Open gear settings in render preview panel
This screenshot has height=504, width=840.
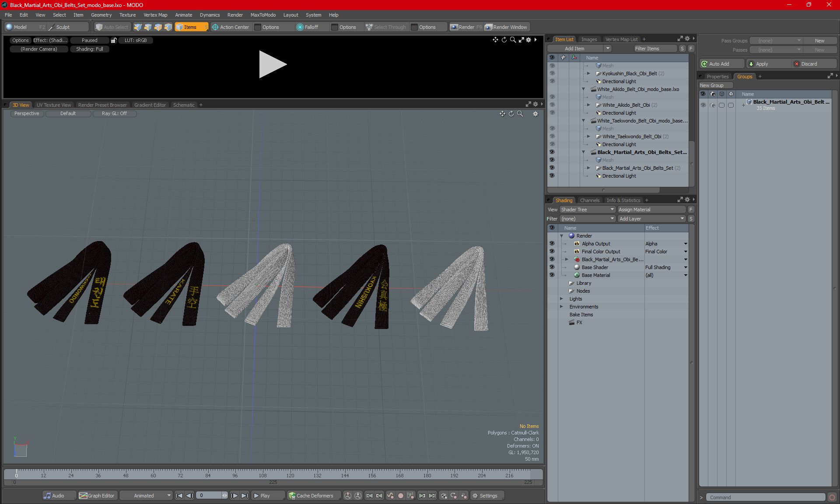[x=528, y=40]
